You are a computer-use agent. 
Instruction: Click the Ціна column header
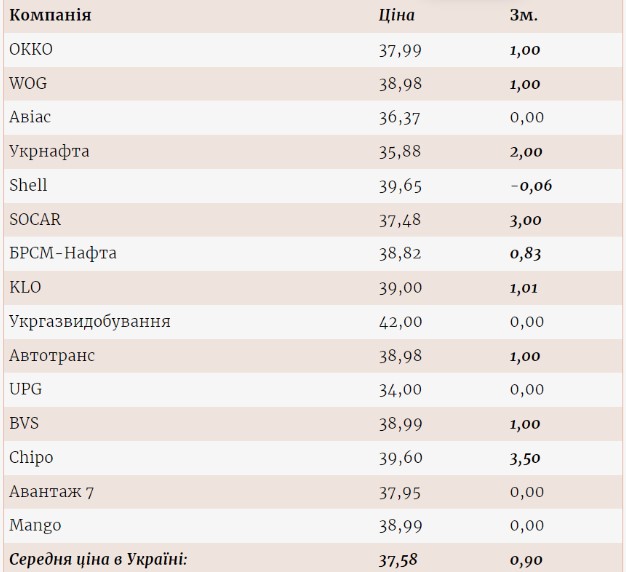click(x=396, y=15)
